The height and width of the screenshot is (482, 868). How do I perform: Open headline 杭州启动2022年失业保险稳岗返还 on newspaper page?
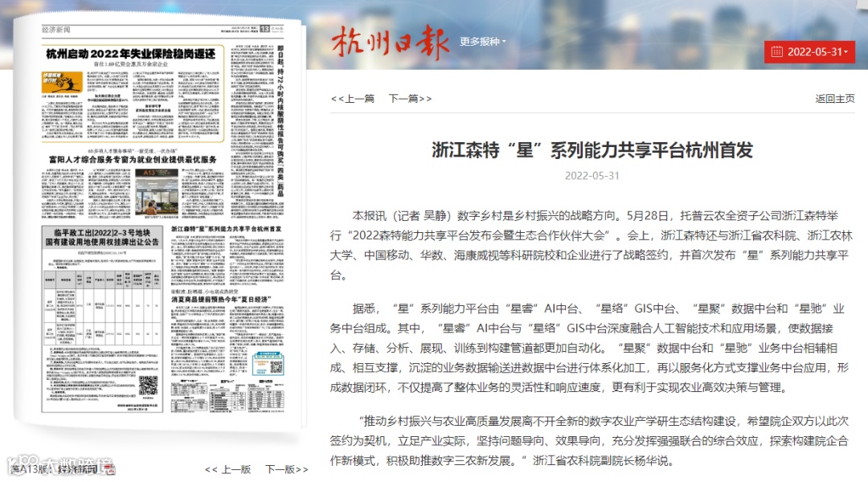pyautogui.click(x=131, y=54)
